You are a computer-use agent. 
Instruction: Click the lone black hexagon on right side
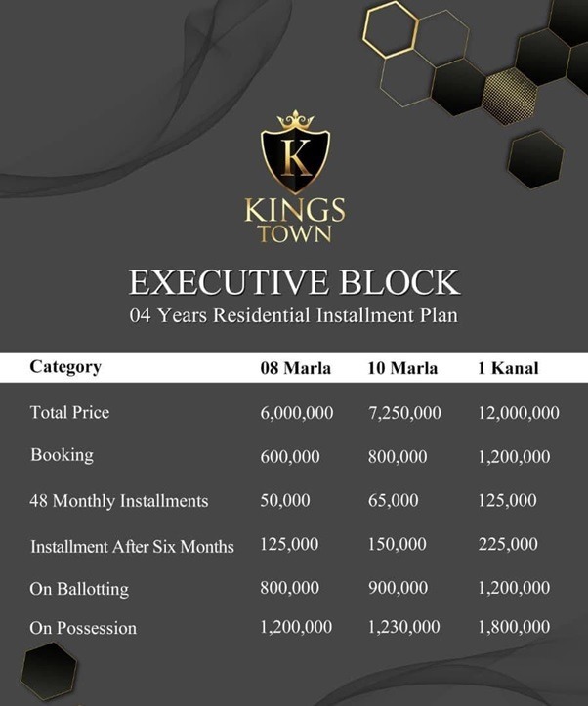tap(535, 160)
